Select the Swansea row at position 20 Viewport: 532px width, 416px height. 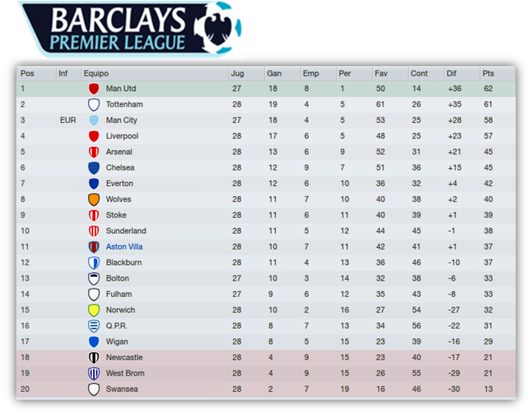[266, 389]
